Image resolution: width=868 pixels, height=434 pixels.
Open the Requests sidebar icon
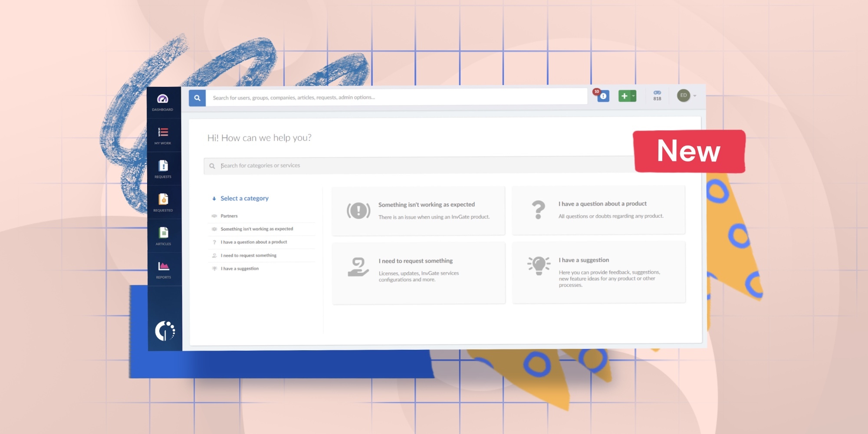tap(163, 169)
